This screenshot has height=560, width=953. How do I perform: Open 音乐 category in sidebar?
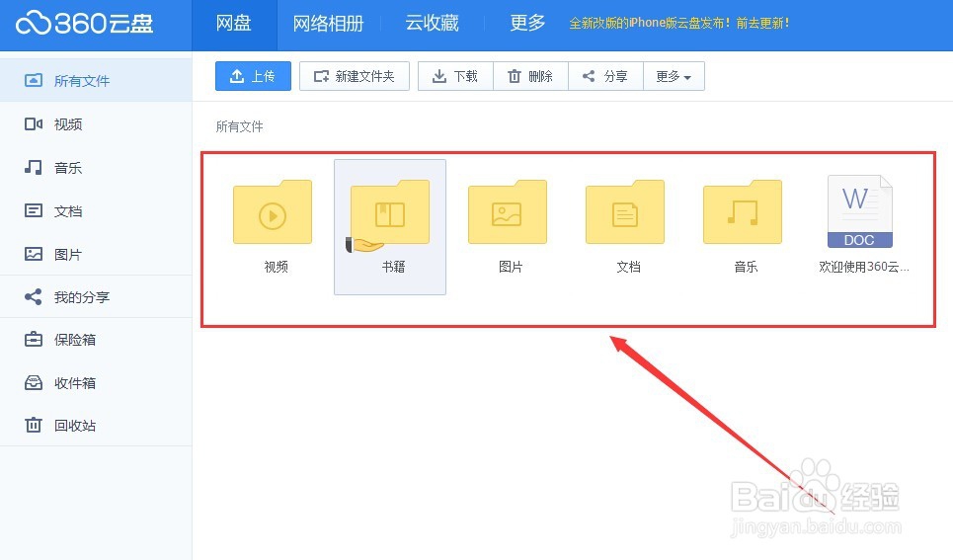coord(96,168)
